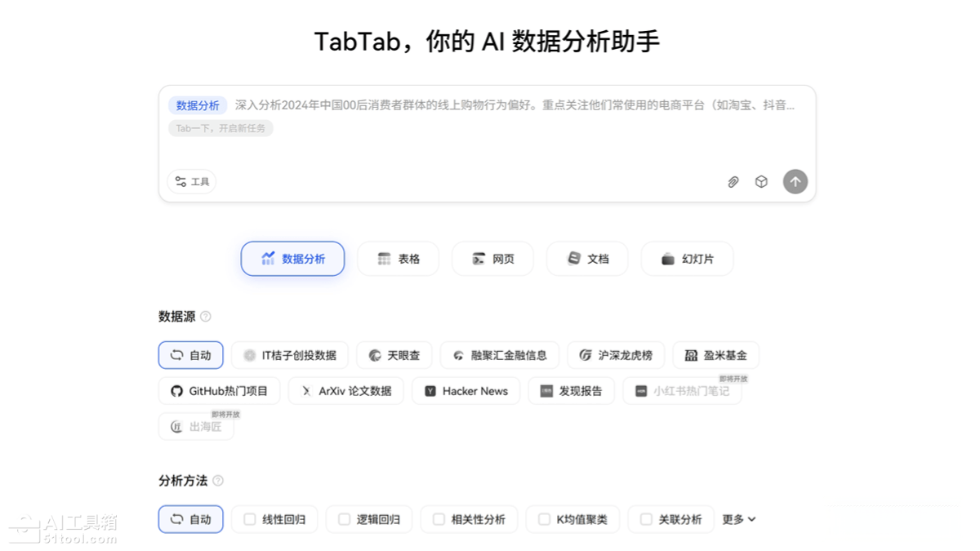The height and width of the screenshot is (551, 980).
Task: Open the 工具 options menu
Action: 192,182
